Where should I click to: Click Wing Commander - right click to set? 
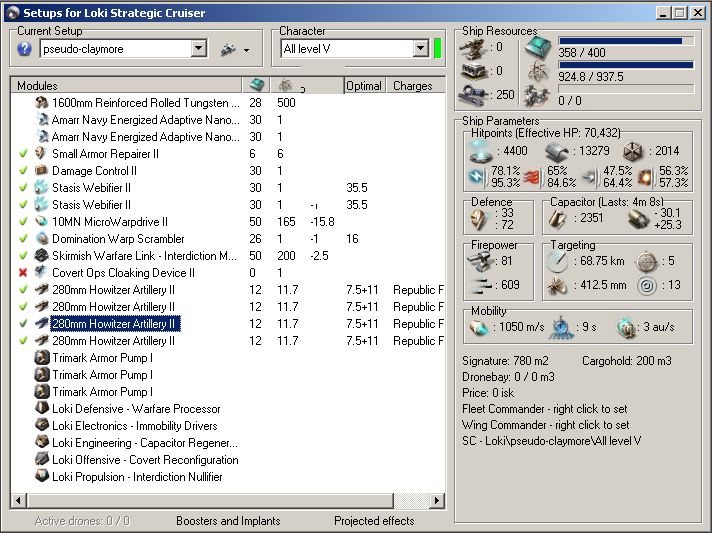coord(545,425)
